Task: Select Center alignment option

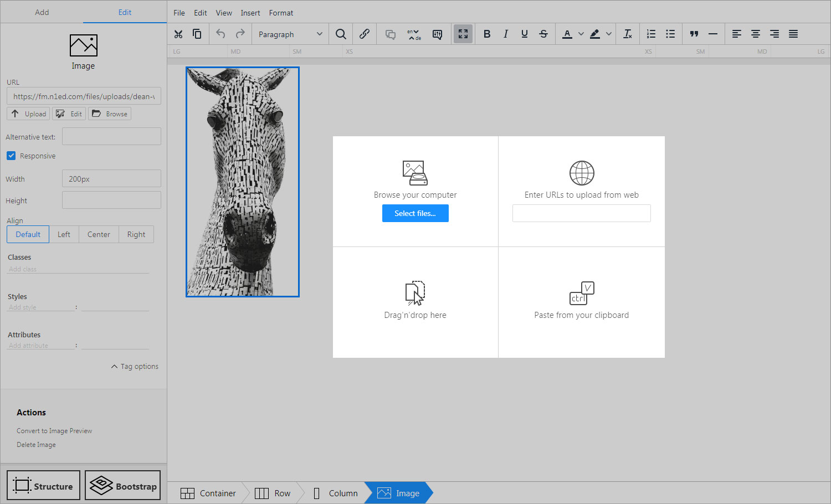Action: (x=99, y=234)
